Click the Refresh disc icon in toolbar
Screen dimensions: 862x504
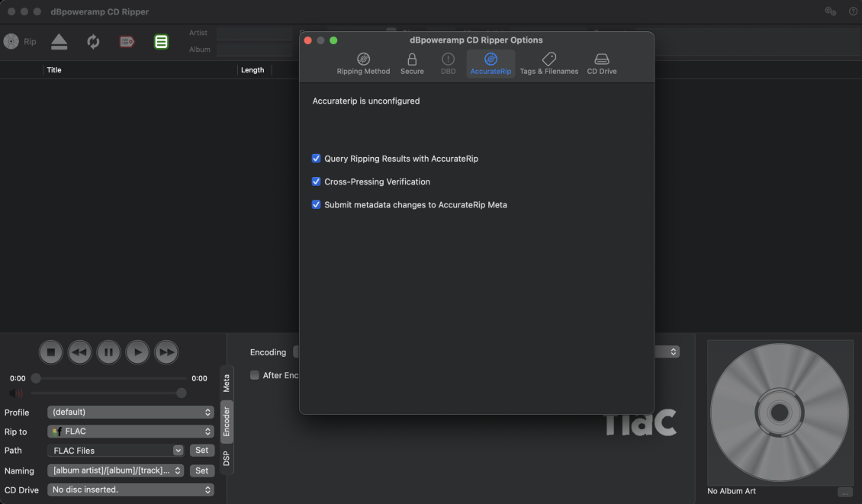pyautogui.click(x=93, y=42)
